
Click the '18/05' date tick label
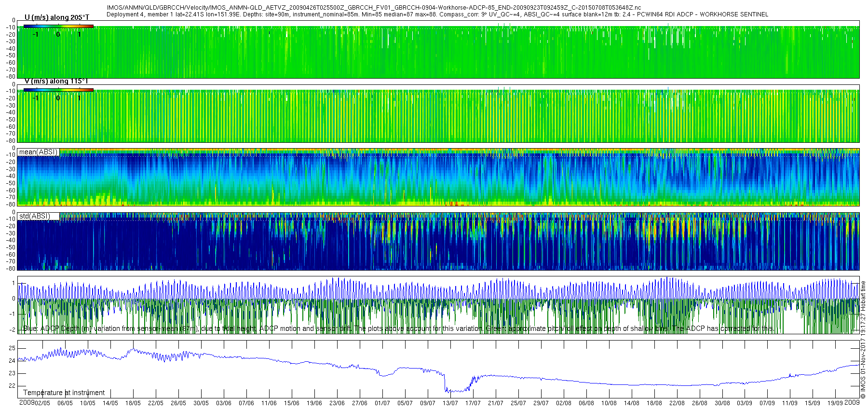click(x=133, y=403)
